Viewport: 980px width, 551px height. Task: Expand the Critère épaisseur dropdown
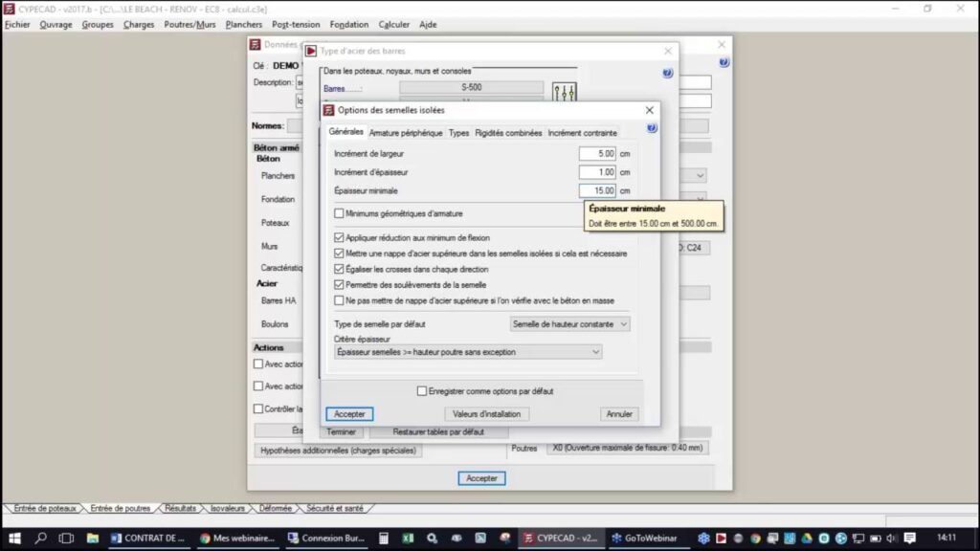tap(468, 352)
